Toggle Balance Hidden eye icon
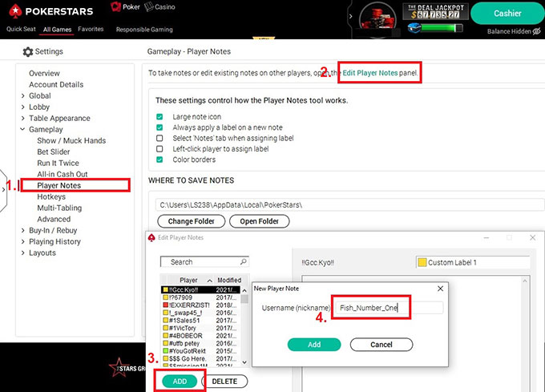The image size is (545, 392). coord(537,31)
